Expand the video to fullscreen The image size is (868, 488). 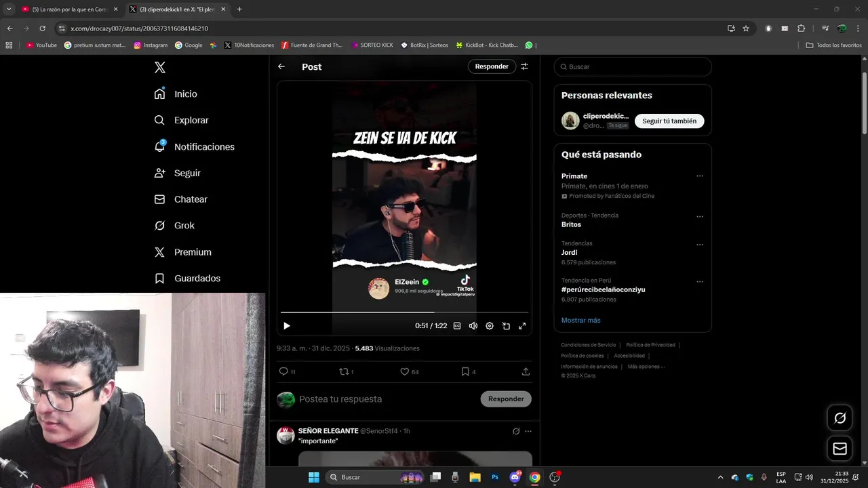click(522, 326)
